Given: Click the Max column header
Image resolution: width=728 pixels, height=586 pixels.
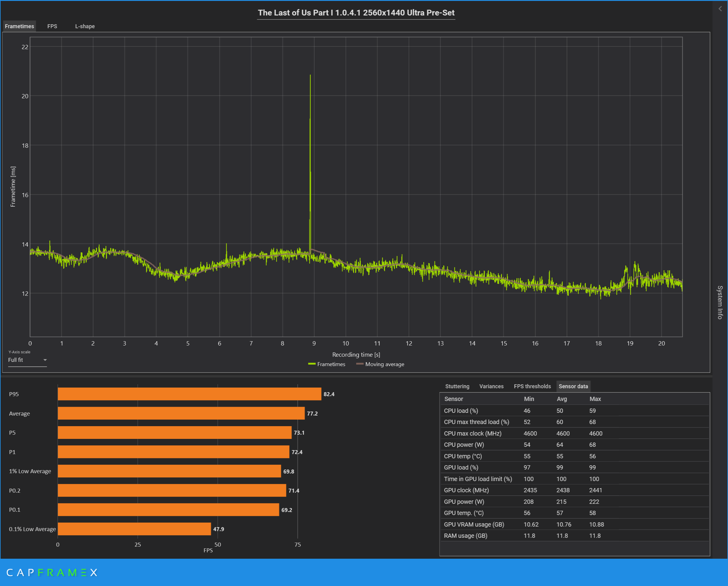Looking at the screenshot, I should [x=595, y=399].
